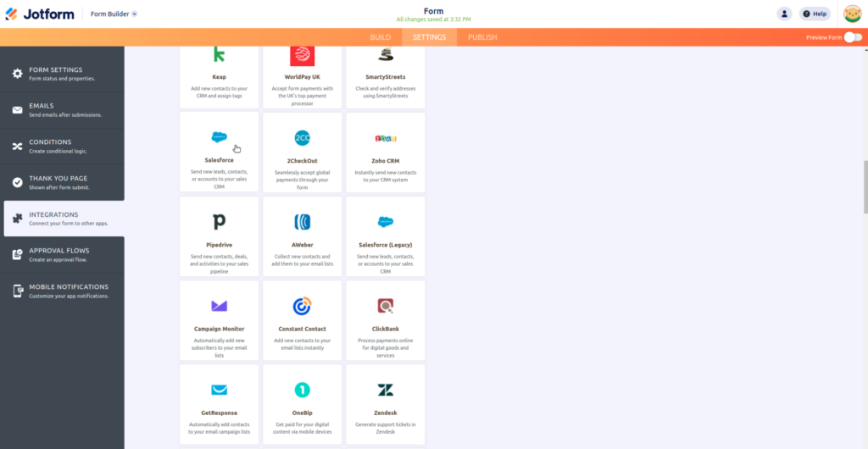The image size is (868, 449).
Task: Switch to the PUBLISH tab
Action: click(x=482, y=37)
